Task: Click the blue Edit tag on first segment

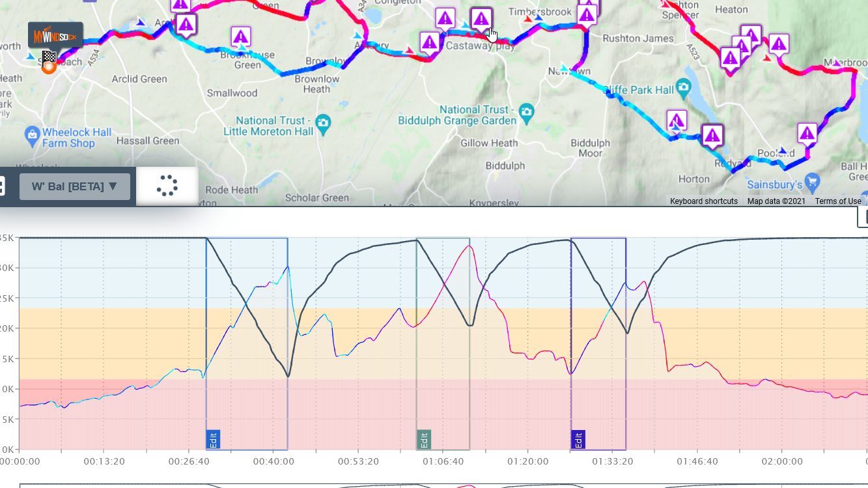Action: (213, 440)
